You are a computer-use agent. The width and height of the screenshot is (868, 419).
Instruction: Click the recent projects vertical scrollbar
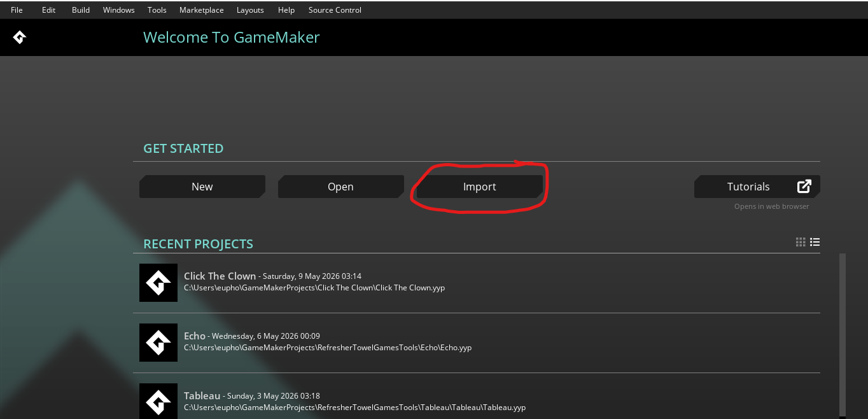[x=842, y=336]
